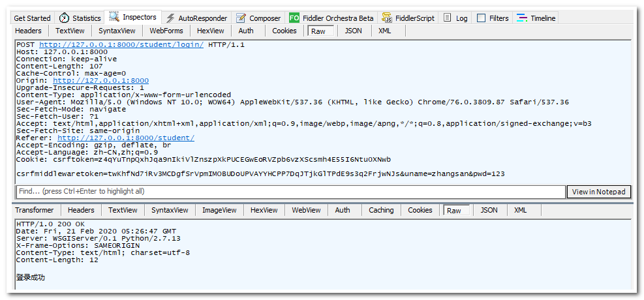The image size is (644, 300).
Task: Click the HTTP/1.0 200 OK status line
Action: [x=50, y=224]
